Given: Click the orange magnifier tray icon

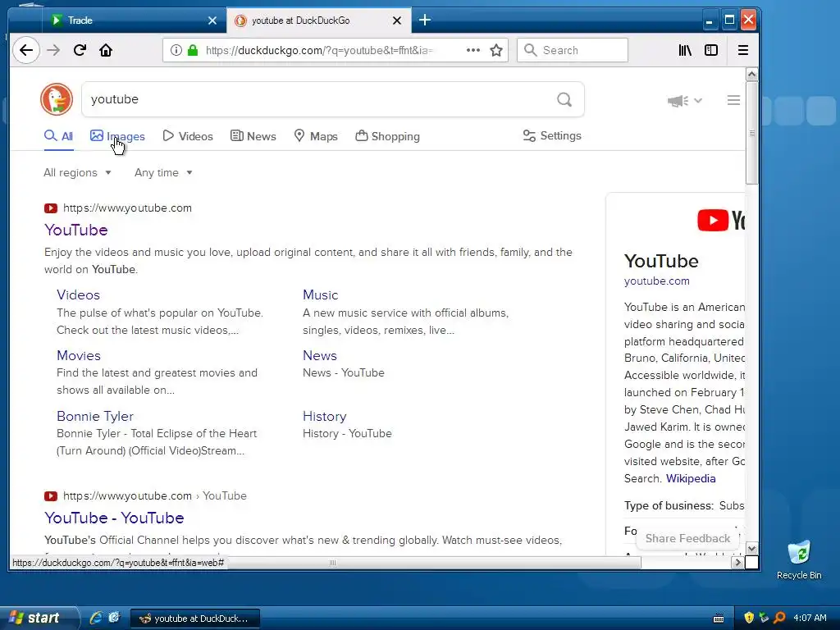Looking at the screenshot, I should pos(779,618).
